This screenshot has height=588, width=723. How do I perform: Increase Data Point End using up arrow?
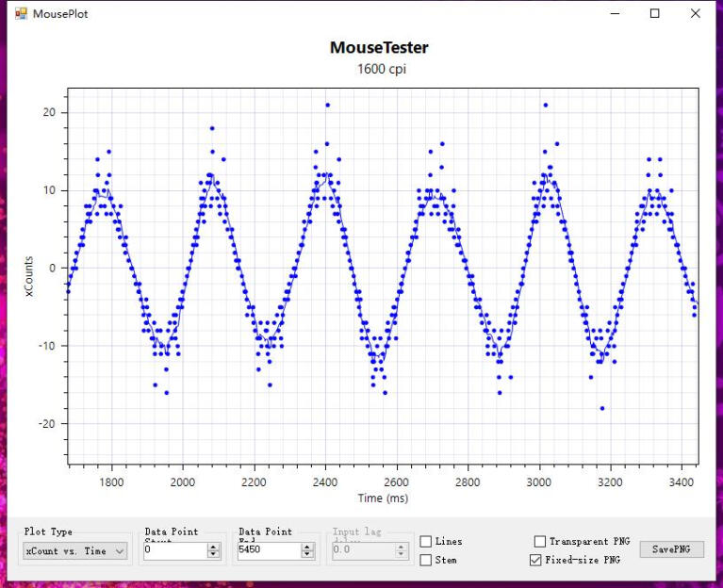(307, 547)
